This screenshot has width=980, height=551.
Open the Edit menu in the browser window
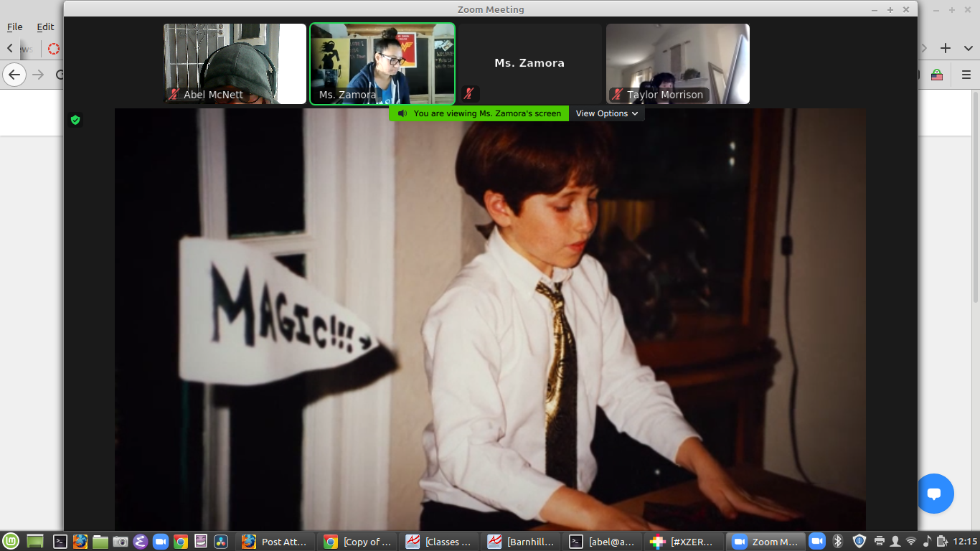[45, 27]
